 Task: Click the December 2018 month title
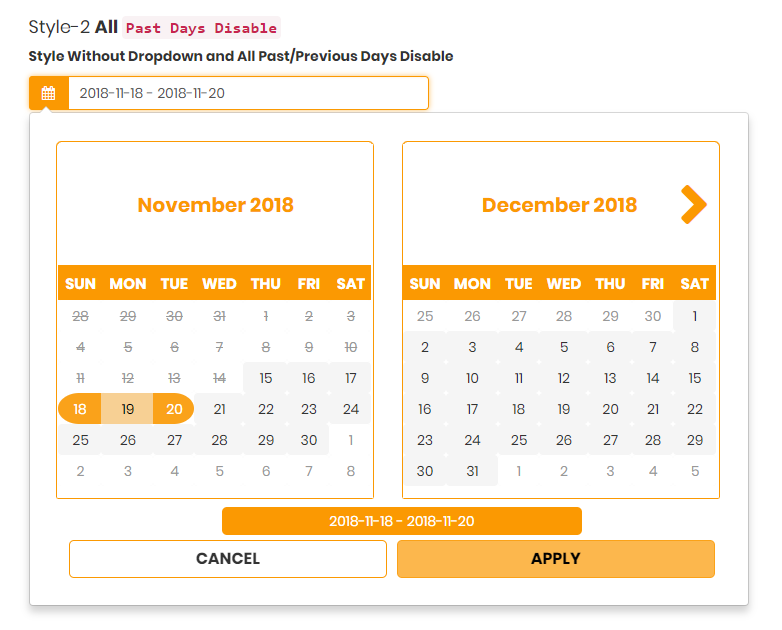(x=559, y=205)
